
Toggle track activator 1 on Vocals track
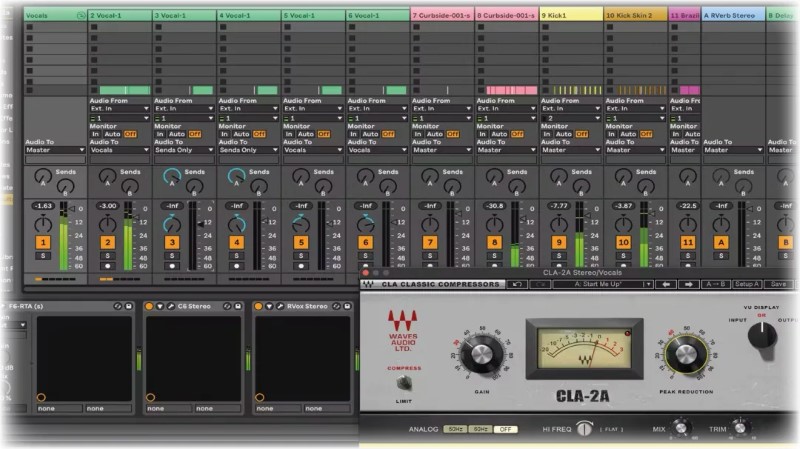[x=43, y=242]
